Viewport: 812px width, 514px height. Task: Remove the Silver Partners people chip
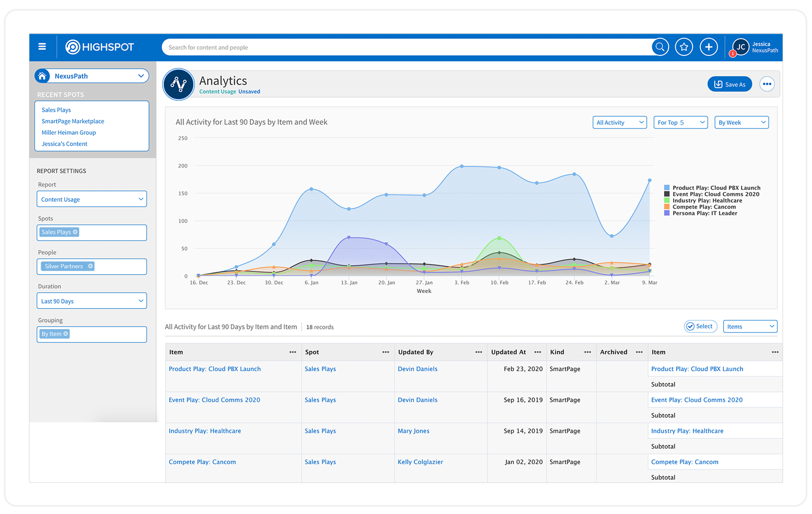[x=90, y=266]
